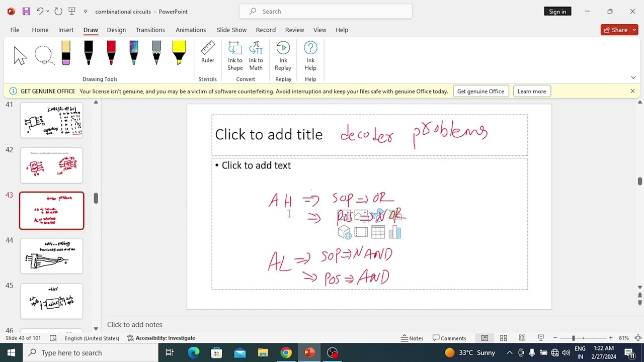The width and height of the screenshot is (644, 362).
Task: Switch to the Insert tab
Action: pos(66,30)
